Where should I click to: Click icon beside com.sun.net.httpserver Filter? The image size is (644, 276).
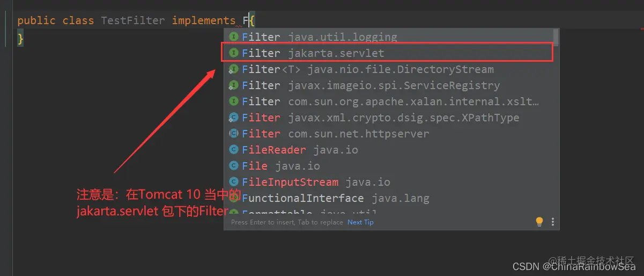pyautogui.click(x=234, y=134)
